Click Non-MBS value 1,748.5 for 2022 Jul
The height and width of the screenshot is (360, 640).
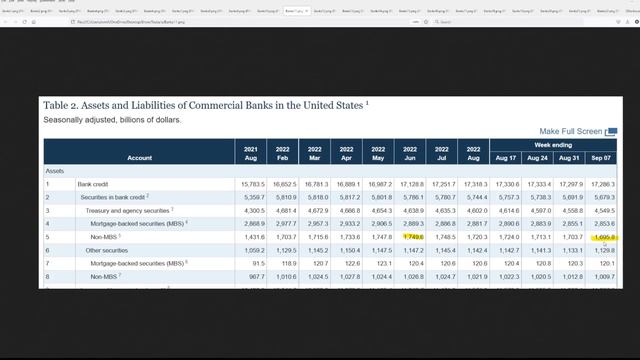point(445,237)
